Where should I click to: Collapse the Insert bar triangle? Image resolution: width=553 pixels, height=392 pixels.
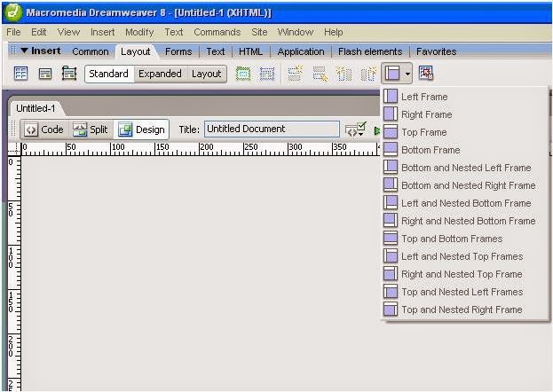click(x=24, y=51)
